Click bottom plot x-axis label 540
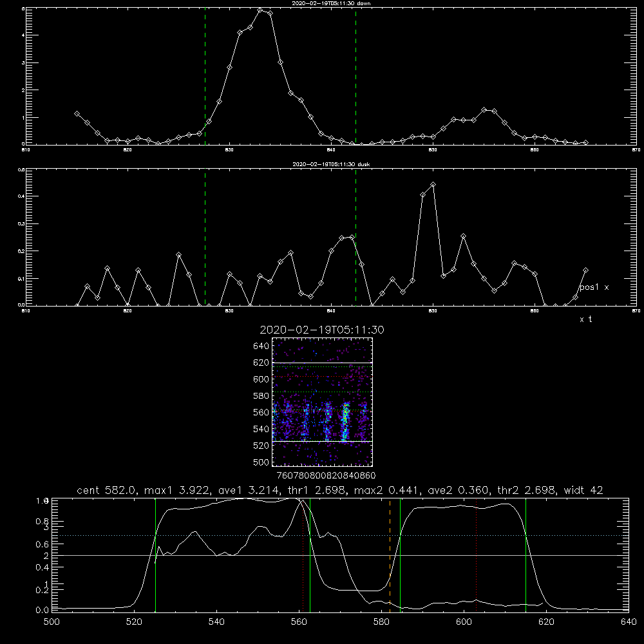Viewport: 644px width, 644px height. (x=216, y=622)
